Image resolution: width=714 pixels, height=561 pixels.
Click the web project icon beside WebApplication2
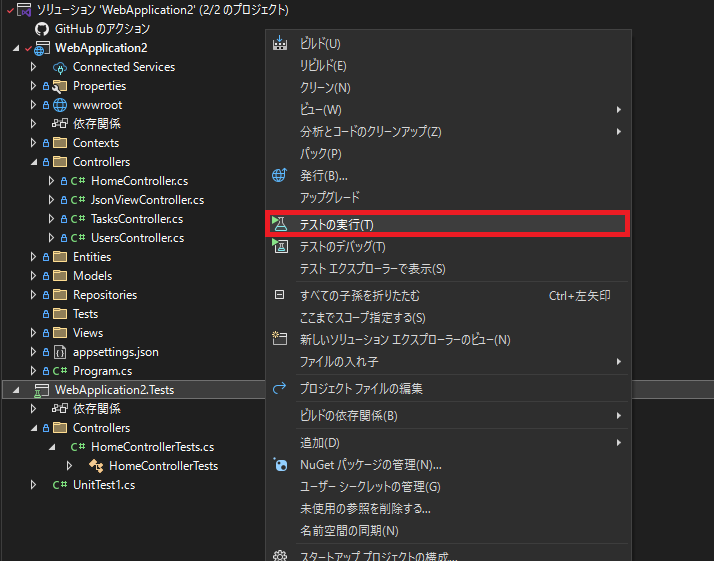(42, 48)
